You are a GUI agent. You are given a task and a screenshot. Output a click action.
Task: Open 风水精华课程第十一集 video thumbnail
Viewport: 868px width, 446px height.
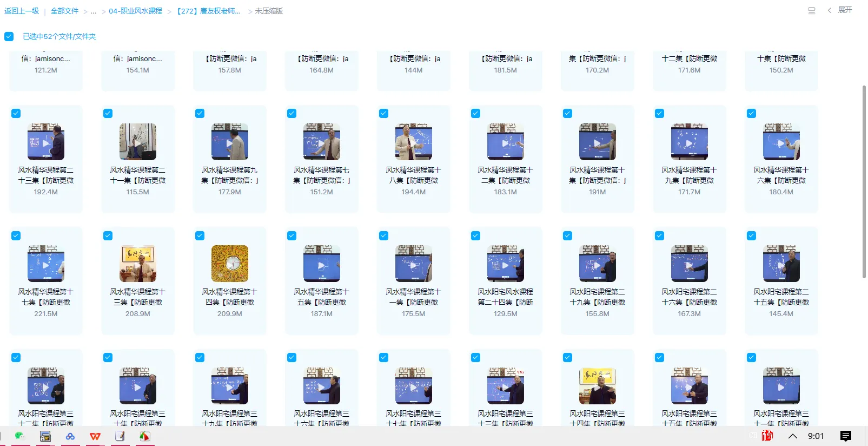(x=414, y=264)
